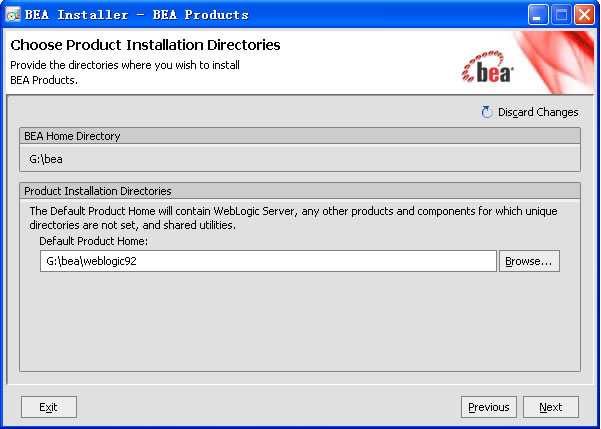Click the BEA Home Directory section header

click(300, 136)
